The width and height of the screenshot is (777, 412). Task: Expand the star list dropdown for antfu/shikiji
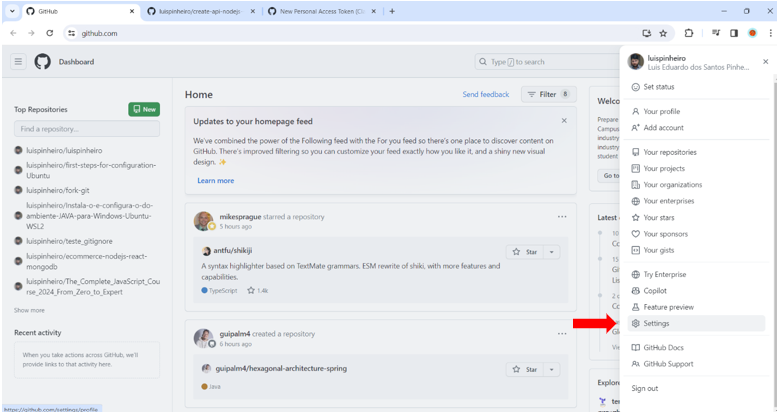pos(552,252)
